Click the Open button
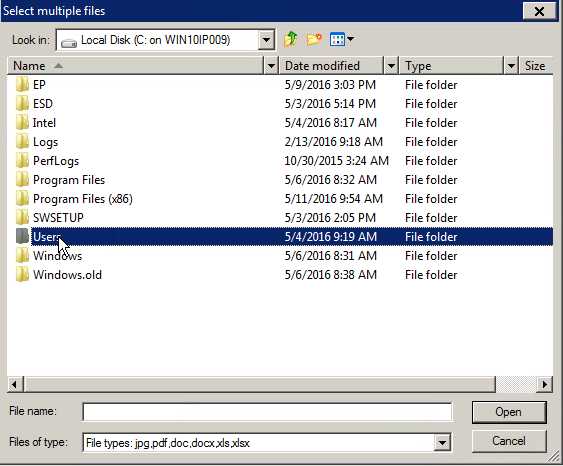This screenshot has width=563, height=466. coord(509,412)
